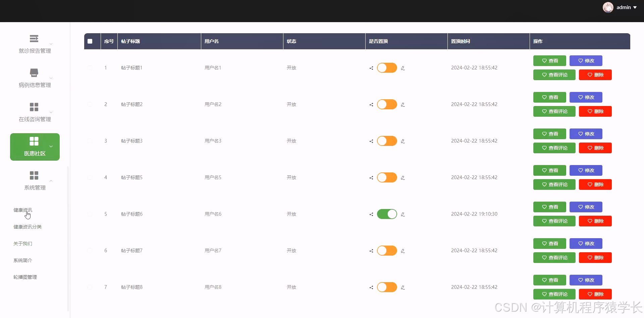Viewport: 644px width, 318px height.
Task: Open 轮播图管理 submenu item
Action: (25, 277)
